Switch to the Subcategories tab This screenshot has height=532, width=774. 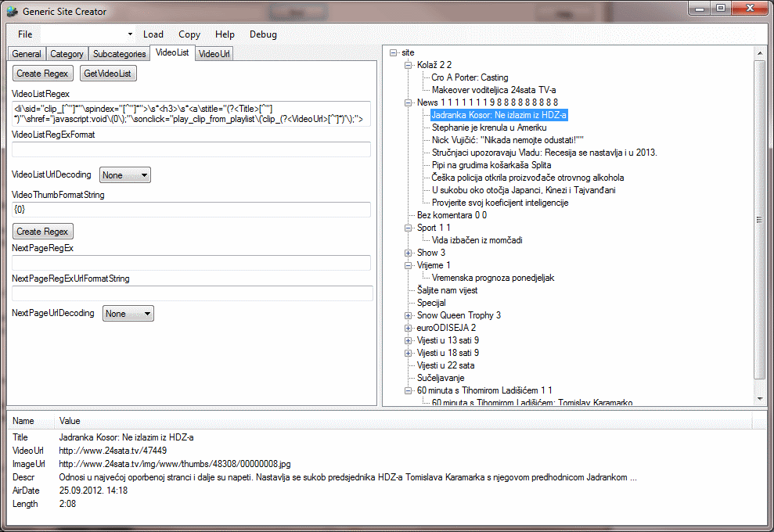(119, 54)
